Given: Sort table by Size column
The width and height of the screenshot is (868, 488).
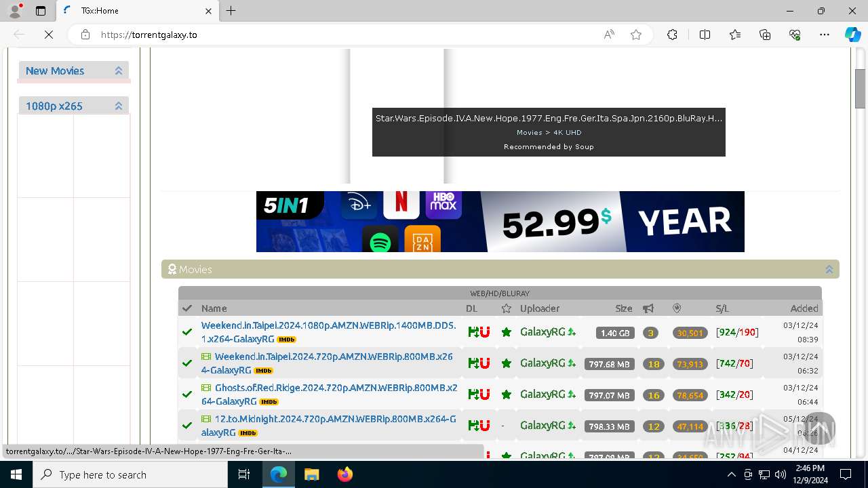Looking at the screenshot, I should pyautogui.click(x=624, y=308).
